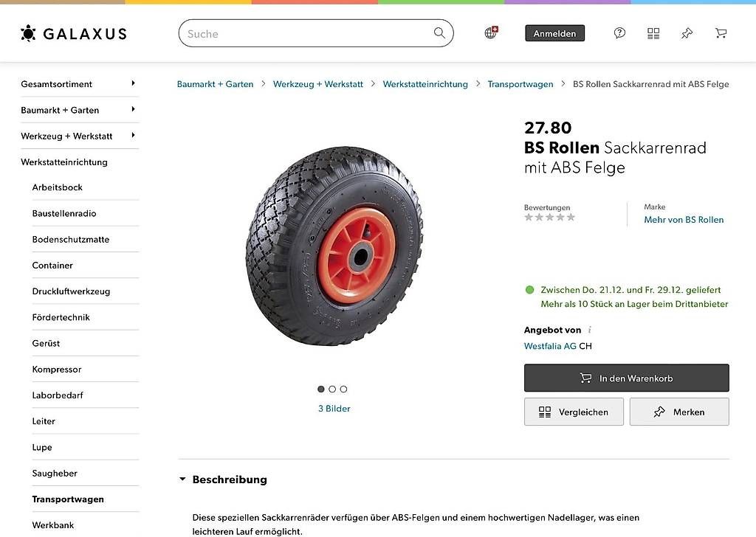Screen dimensions: 756x537
Task: Add product with In den Warenkorb
Action: pyautogui.click(x=626, y=378)
